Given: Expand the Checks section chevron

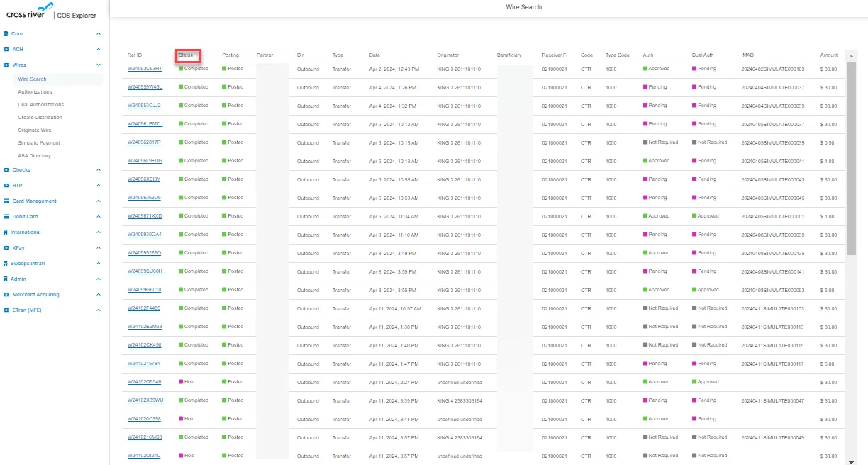Looking at the screenshot, I should (99, 169).
